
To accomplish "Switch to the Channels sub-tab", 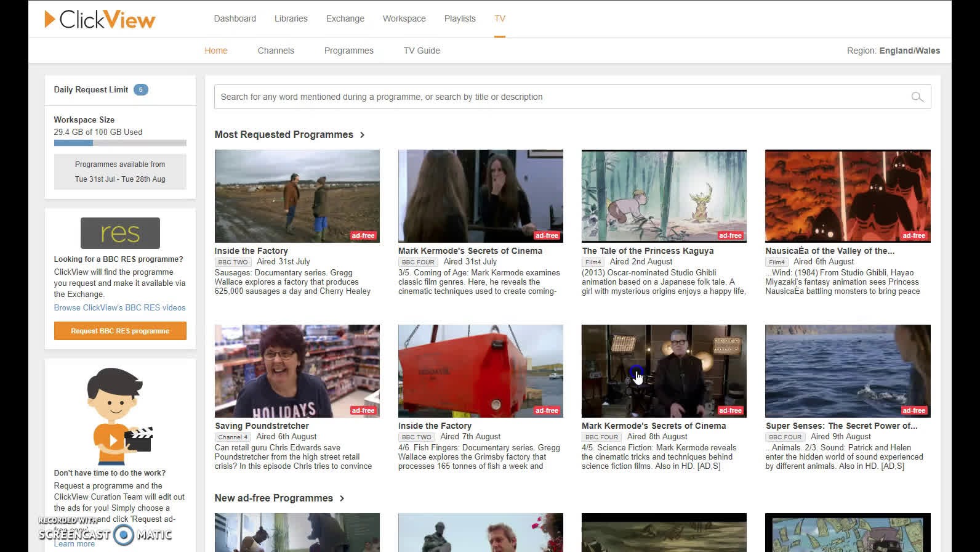I will [276, 51].
